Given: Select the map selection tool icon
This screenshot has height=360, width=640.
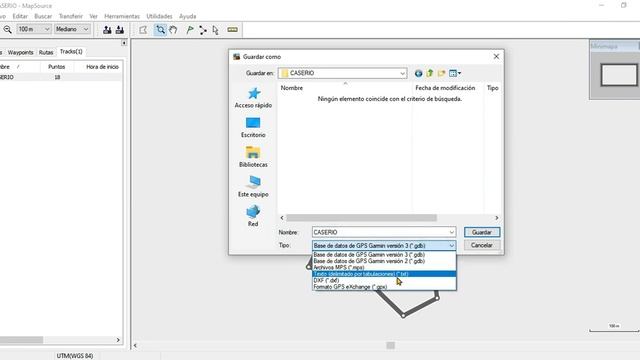Looking at the screenshot, I should (x=143, y=29).
